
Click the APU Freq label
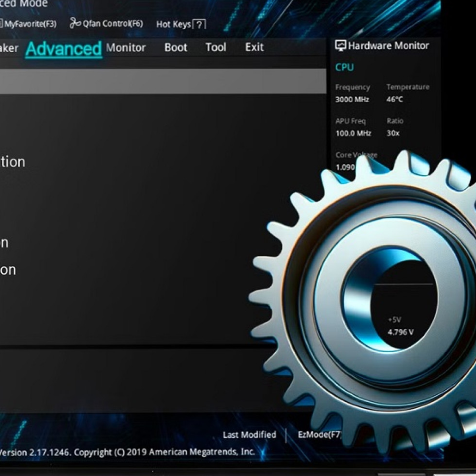coord(351,121)
